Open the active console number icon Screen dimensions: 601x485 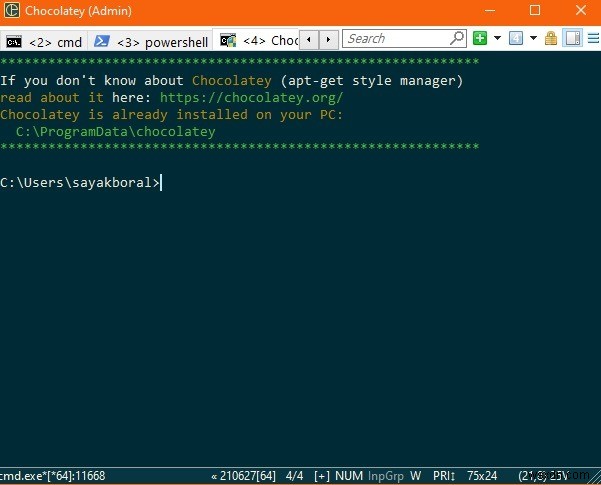[x=516, y=38]
